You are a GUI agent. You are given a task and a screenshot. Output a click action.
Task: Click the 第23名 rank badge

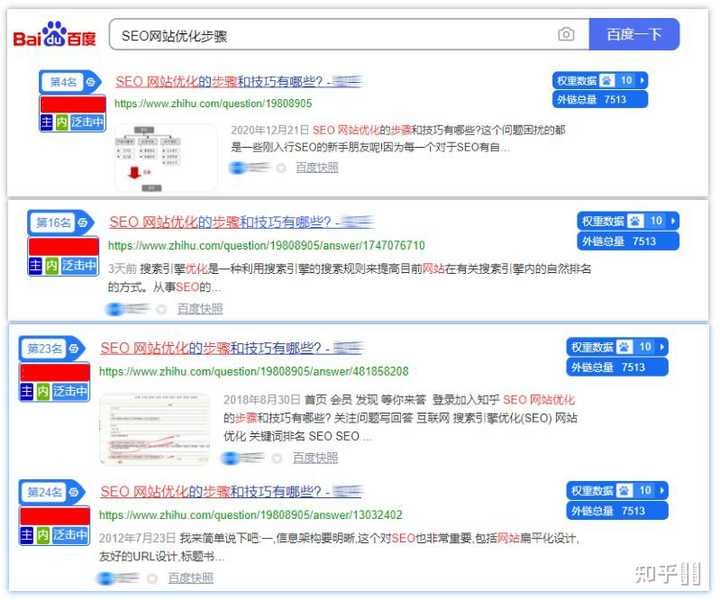[x=52, y=349]
